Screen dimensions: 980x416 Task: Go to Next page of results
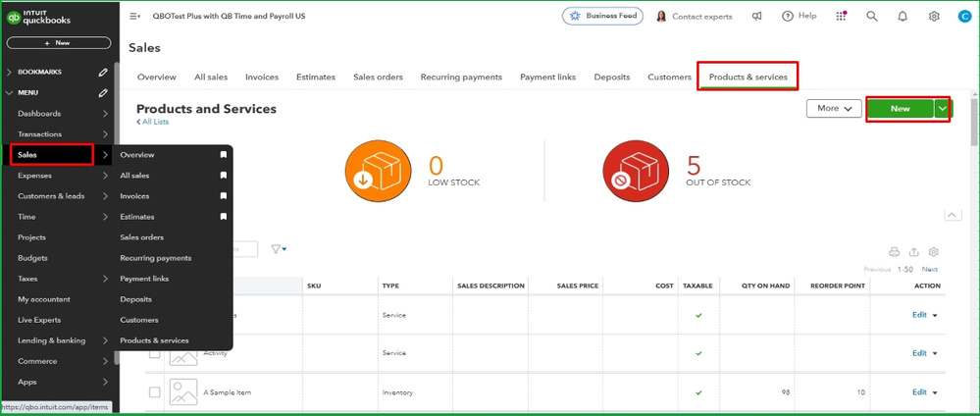pyautogui.click(x=930, y=269)
